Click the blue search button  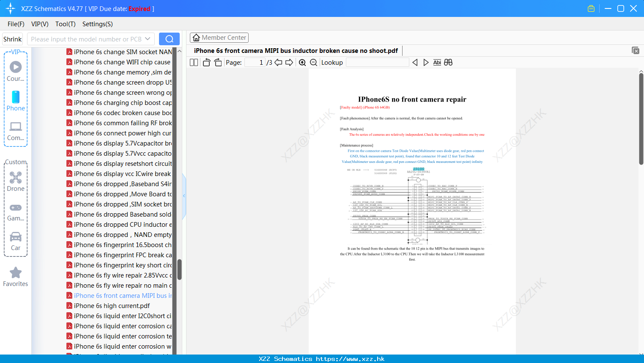tap(169, 39)
